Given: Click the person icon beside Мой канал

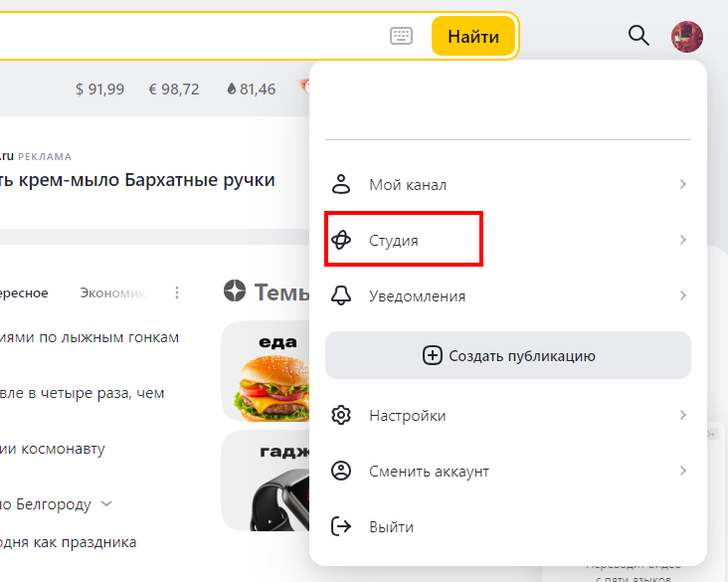Looking at the screenshot, I should point(341,184).
